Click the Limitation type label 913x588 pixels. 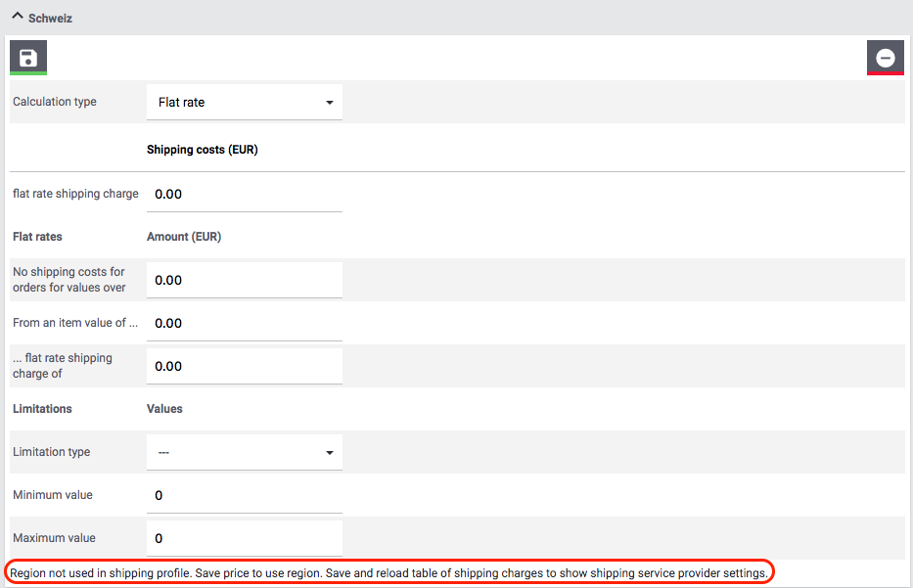(x=51, y=452)
